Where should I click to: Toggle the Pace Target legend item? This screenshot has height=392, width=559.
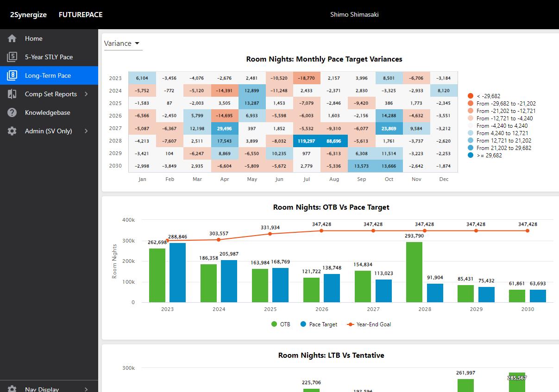(x=319, y=324)
